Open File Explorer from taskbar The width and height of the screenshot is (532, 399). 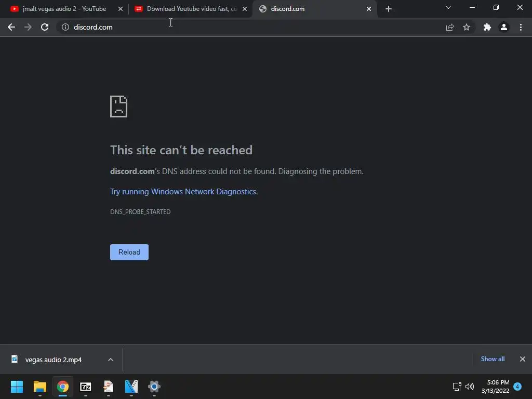coord(39,387)
